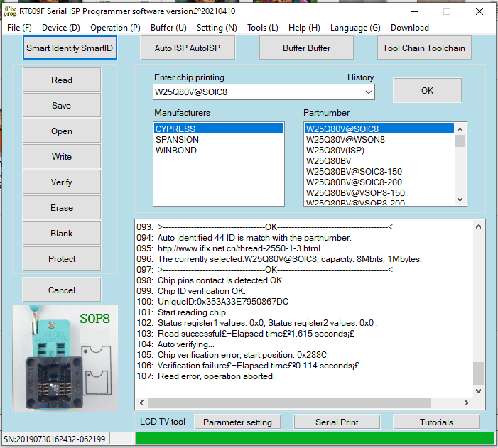Click the Auto ISP AutoISP button
498x448 pixels.
(188, 48)
